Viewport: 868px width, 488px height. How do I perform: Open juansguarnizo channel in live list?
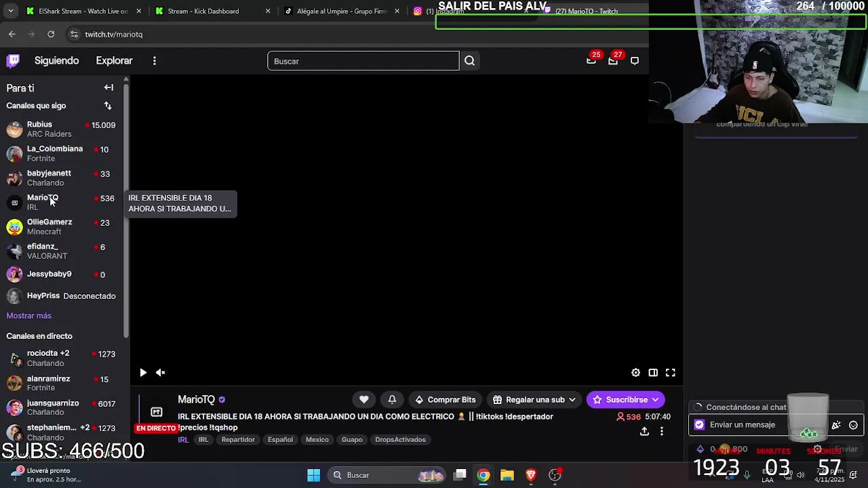[x=61, y=407]
